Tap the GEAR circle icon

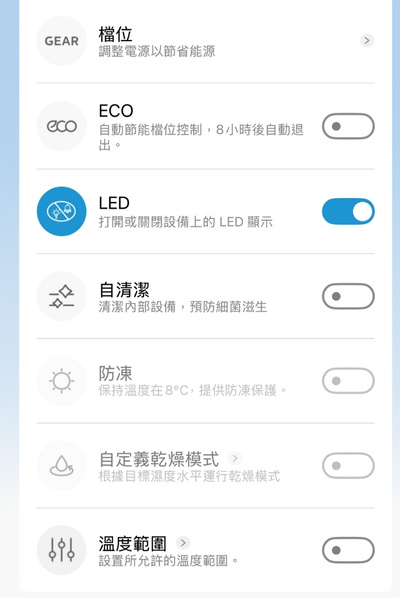point(61,41)
